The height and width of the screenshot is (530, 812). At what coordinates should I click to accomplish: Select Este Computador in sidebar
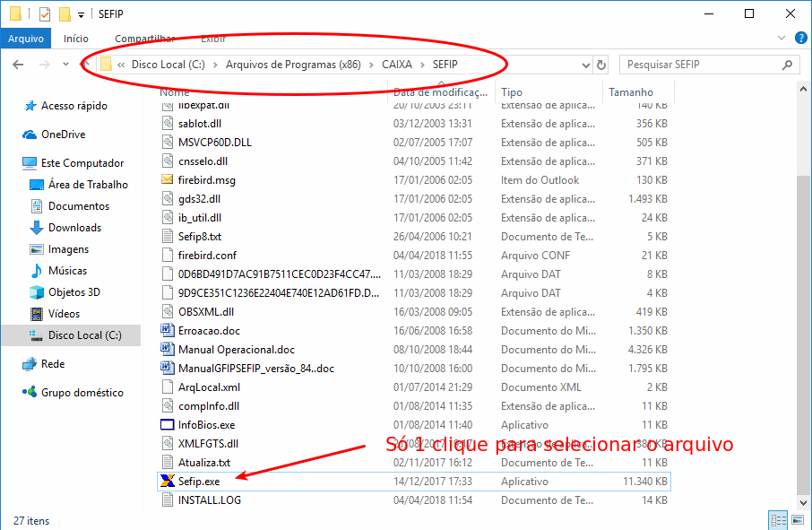[x=82, y=163]
